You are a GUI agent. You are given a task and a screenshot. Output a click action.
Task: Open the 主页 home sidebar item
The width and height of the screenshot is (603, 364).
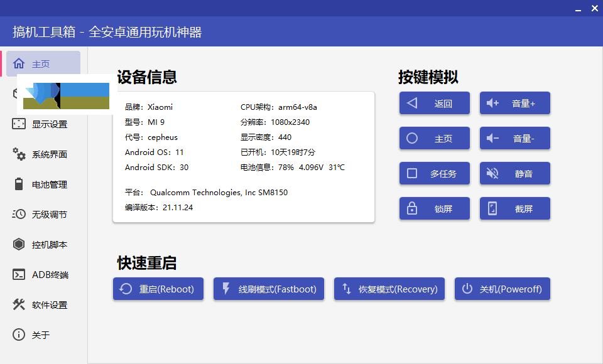pos(43,63)
